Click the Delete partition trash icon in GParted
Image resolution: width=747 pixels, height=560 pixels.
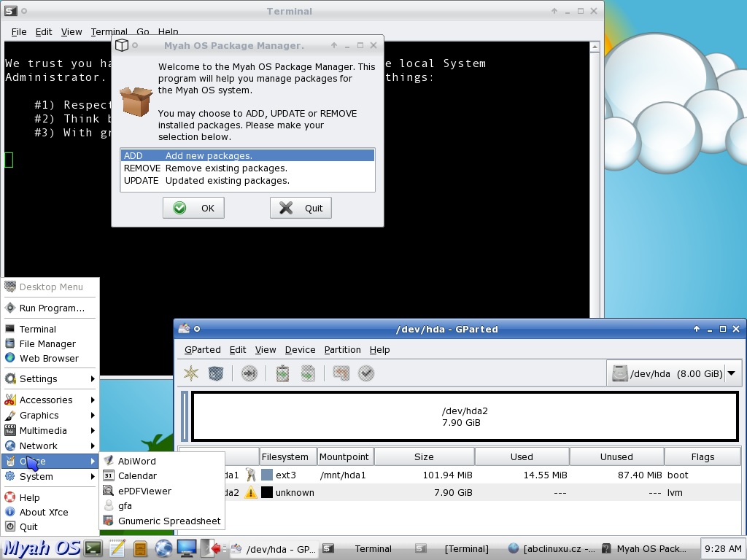(x=216, y=373)
